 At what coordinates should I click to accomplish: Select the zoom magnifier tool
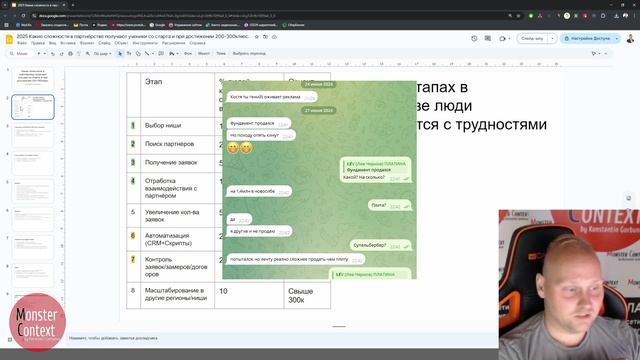point(87,53)
